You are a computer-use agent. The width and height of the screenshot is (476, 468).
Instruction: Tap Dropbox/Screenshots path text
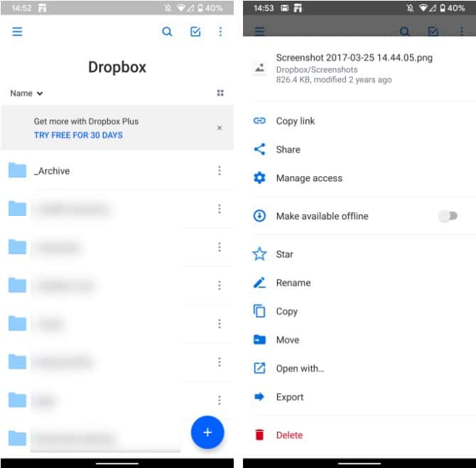pyautogui.click(x=317, y=70)
